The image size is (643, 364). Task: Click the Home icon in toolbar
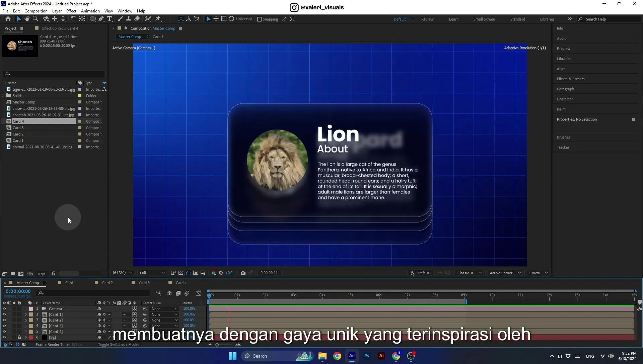(8, 19)
